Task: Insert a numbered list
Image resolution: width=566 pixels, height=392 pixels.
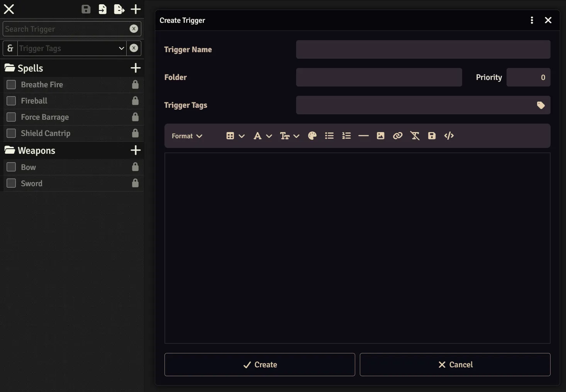Action: point(346,136)
